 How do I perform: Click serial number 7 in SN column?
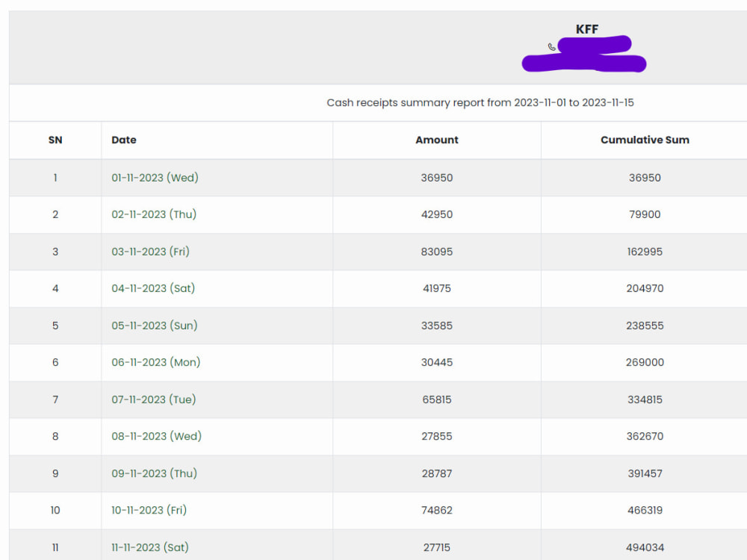55,399
